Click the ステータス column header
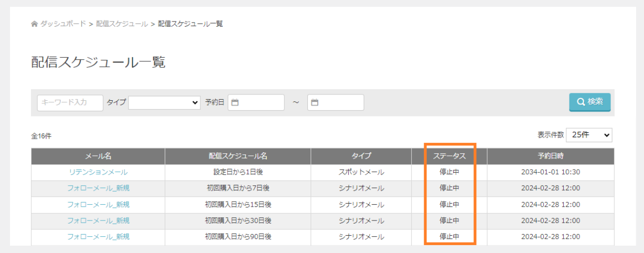This screenshot has width=644, height=253. (x=449, y=156)
